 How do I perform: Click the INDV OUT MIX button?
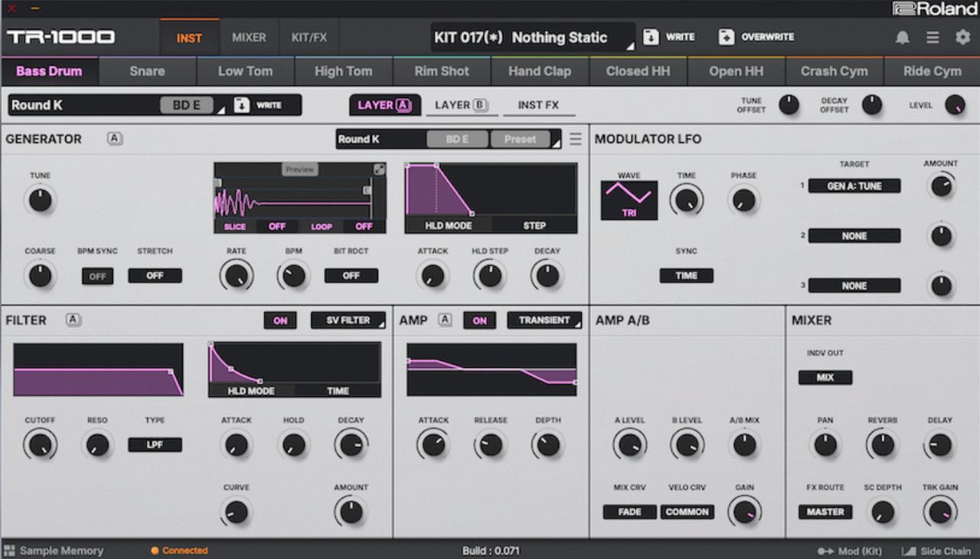(825, 378)
